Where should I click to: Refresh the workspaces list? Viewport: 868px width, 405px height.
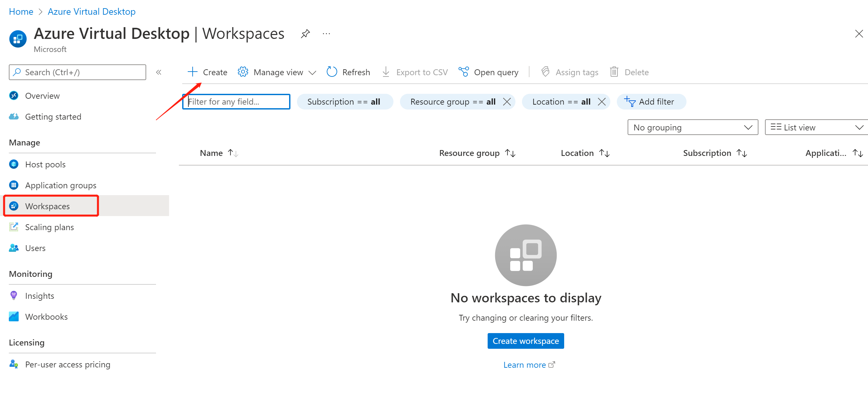point(348,72)
